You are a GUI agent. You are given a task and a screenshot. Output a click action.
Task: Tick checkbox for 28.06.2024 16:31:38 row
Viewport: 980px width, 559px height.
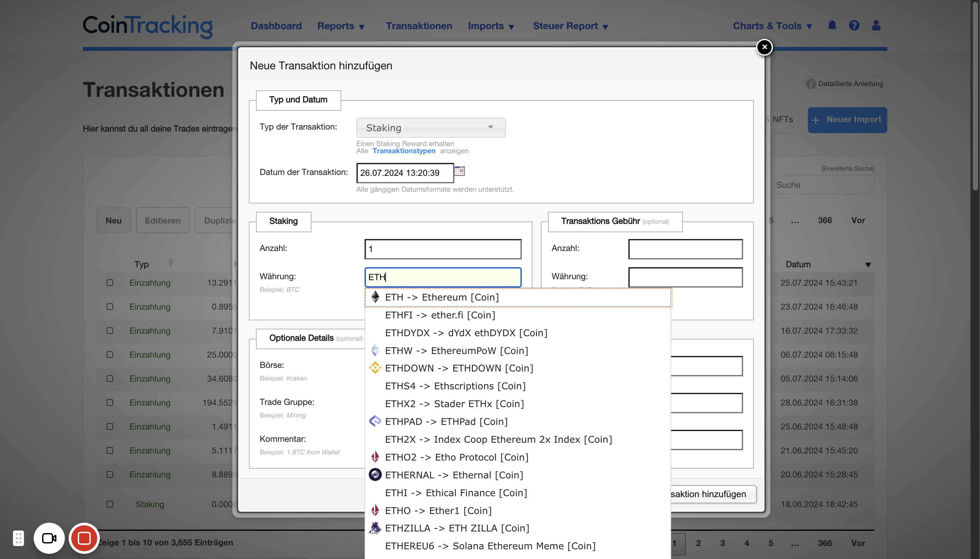pos(110,402)
